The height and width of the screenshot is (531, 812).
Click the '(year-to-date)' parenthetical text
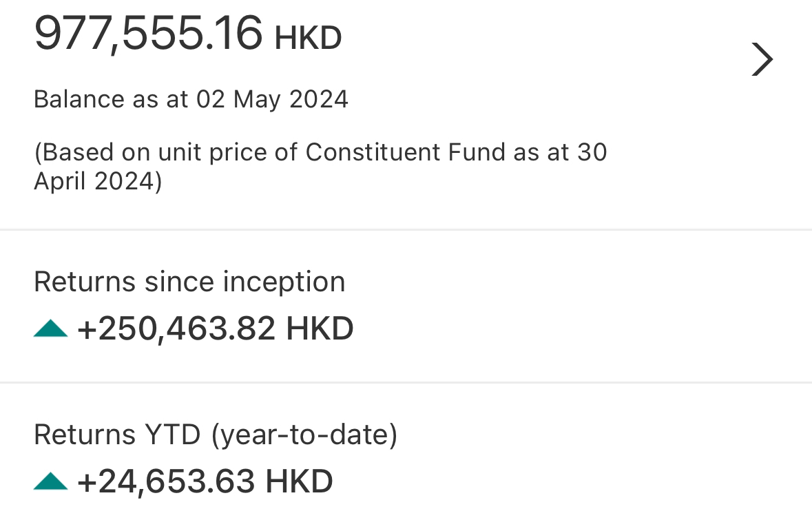[304, 435]
